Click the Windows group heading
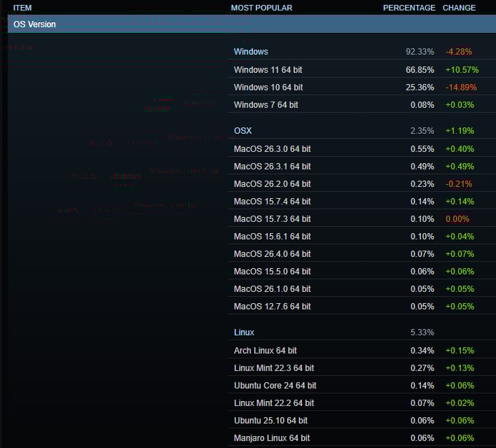Image resolution: width=496 pixels, height=448 pixels. tap(251, 52)
